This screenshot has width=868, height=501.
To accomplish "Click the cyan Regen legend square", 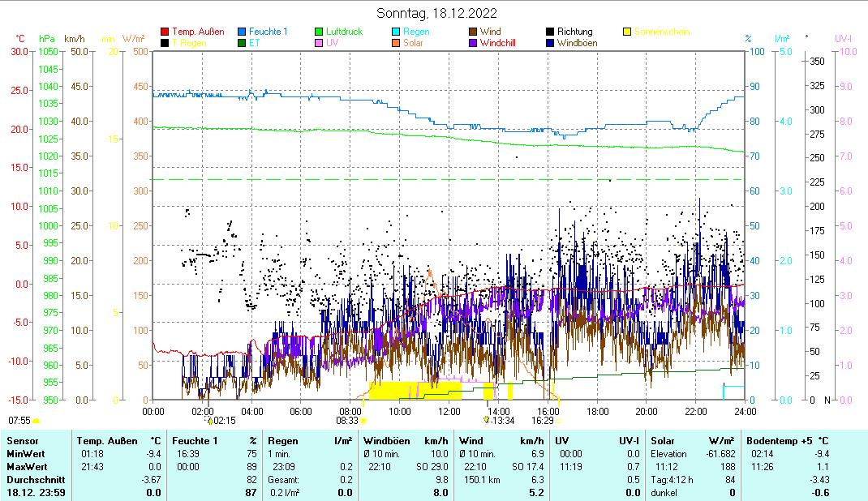I will (397, 32).
